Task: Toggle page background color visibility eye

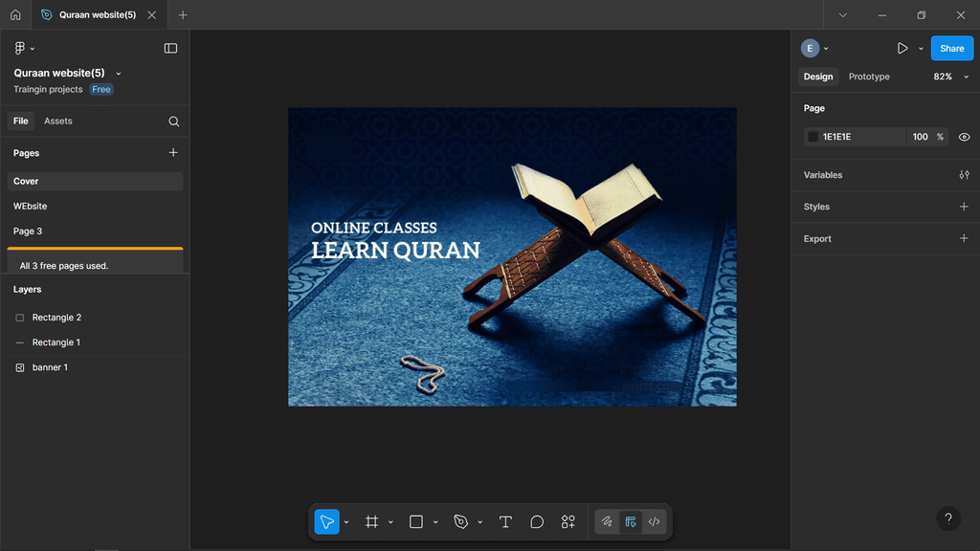Action: pyautogui.click(x=964, y=137)
